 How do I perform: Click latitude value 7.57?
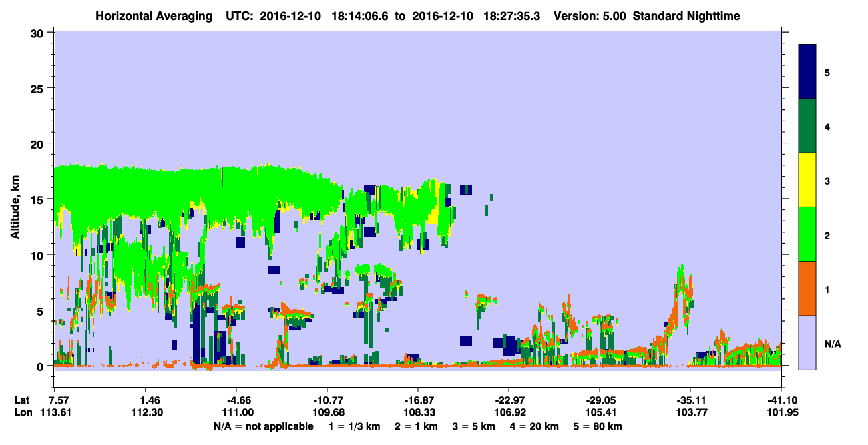pyautogui.click(x=54, y=400)
